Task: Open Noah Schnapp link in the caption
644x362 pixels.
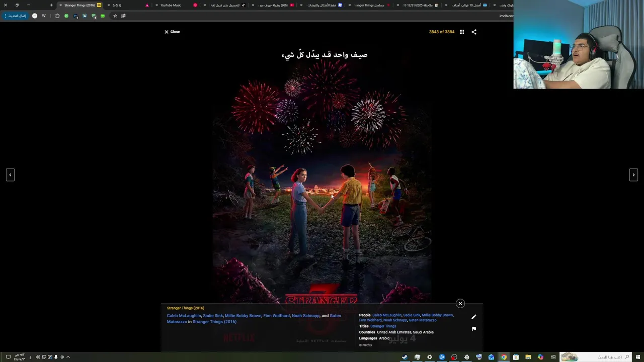Action: 305,316
